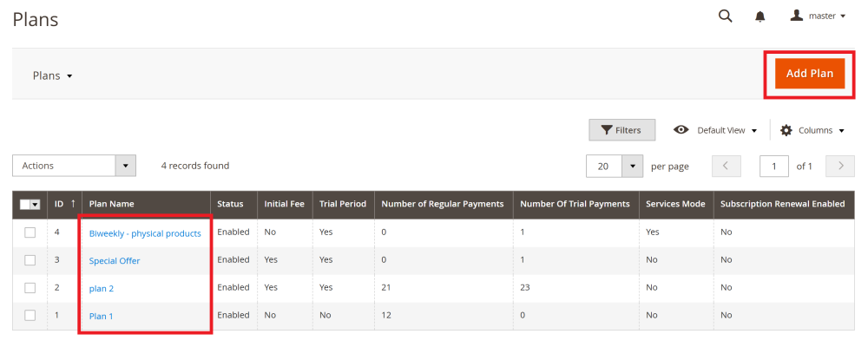Expand the Plans dropdown in the toolbar
868x347 pixels.
[53, 75]
